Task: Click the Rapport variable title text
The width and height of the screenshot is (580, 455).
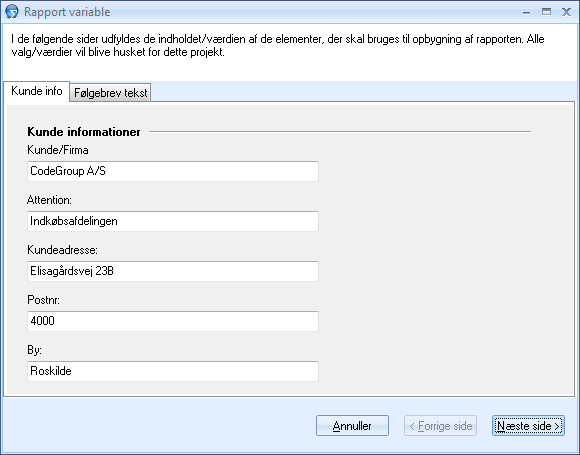Action: pyautogui.click(x=67, y=12)
